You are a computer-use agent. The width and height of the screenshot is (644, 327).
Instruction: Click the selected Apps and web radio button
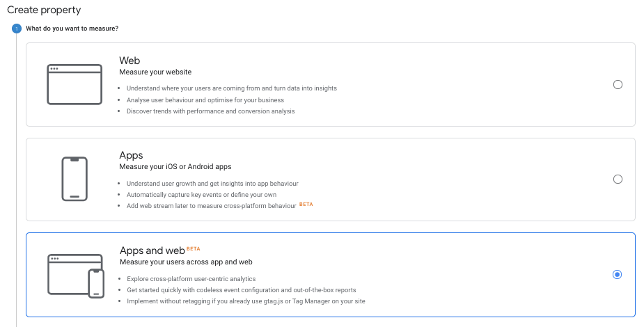click(x=617, y=275)
